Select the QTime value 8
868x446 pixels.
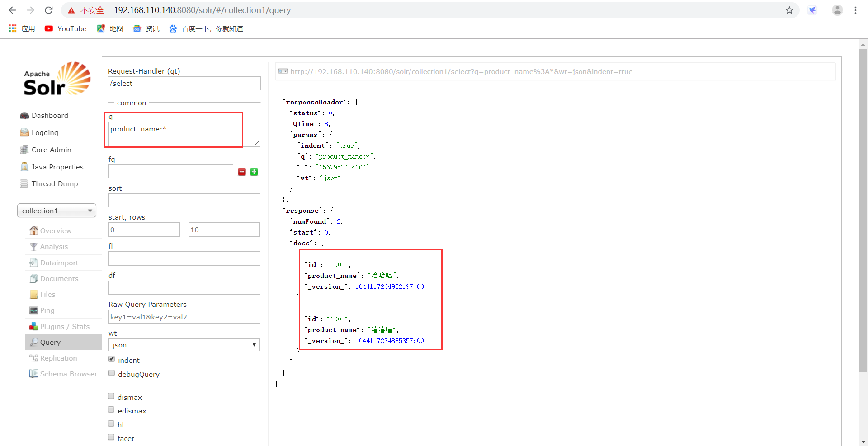pyautogui.click(x=326, y=124)
